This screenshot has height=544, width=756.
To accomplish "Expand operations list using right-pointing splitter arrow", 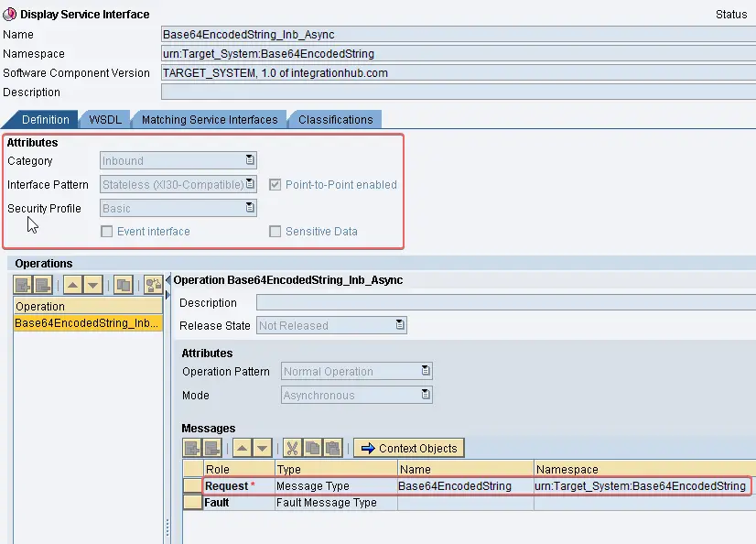I will coord(167,294).
